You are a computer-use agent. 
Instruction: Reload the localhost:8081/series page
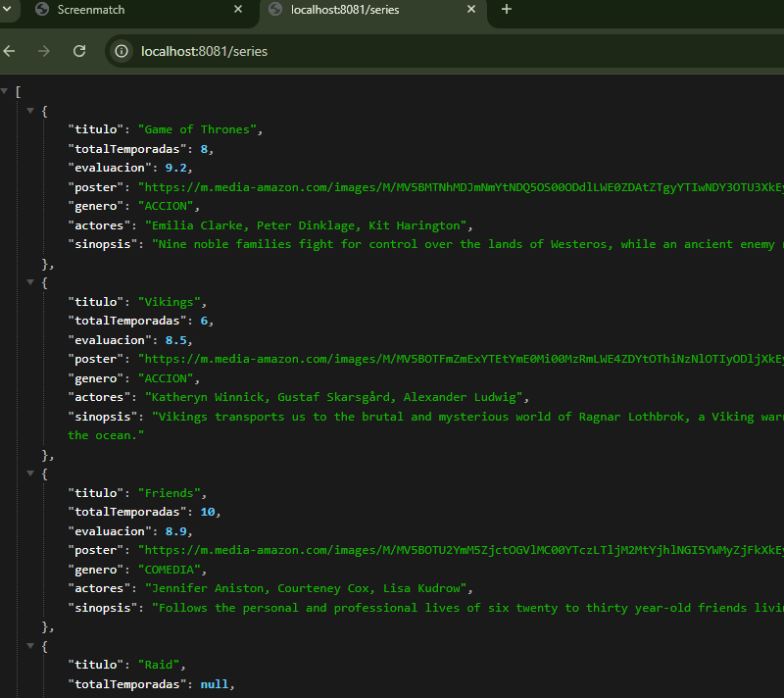click(x=79, y=51)
